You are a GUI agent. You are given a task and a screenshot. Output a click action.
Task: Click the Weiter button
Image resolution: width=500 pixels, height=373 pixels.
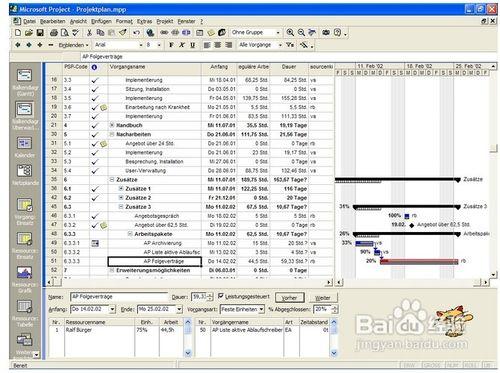[323, 298]
